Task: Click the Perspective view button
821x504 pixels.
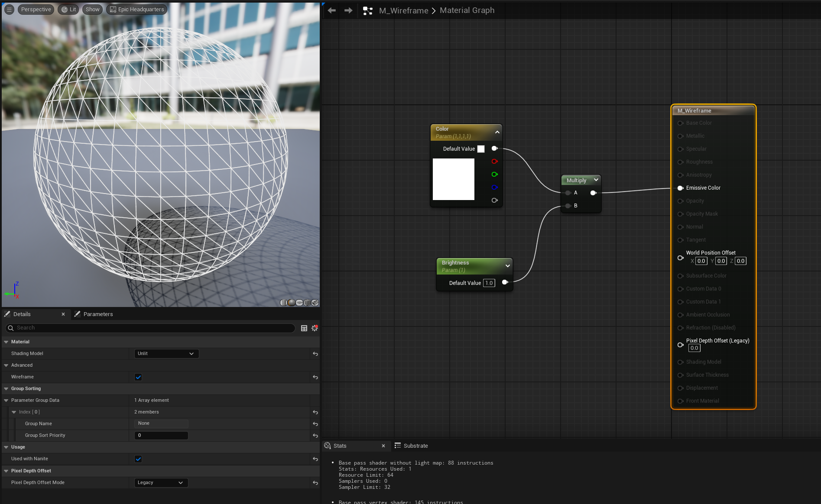Action: tap(36, 10)
